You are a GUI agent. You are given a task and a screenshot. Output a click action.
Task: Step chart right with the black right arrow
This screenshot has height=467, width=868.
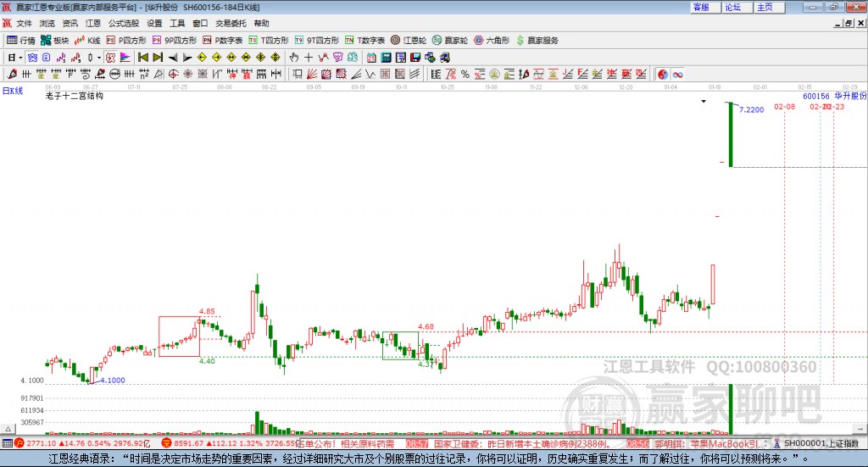click(187, 58)
